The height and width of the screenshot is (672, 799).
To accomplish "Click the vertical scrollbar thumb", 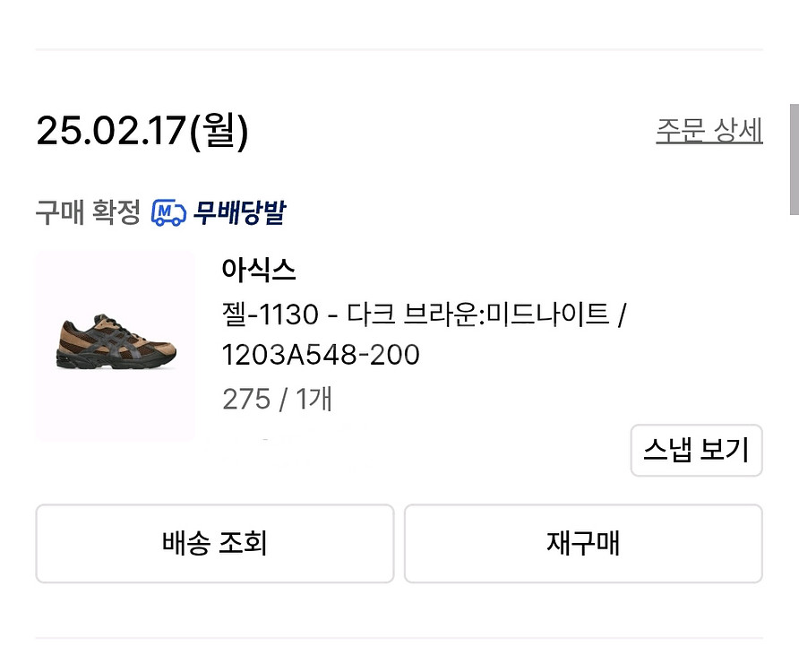I will coord(794,159).
